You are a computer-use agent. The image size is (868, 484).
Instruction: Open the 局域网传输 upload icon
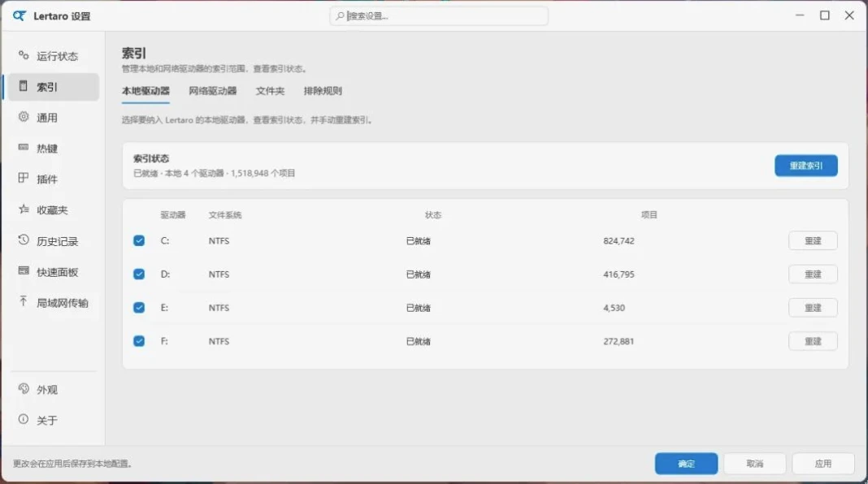tap(24, 301)
